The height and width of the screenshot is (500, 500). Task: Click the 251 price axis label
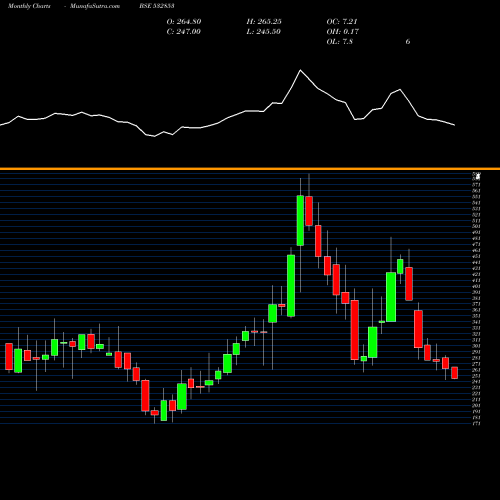point(476,376)
